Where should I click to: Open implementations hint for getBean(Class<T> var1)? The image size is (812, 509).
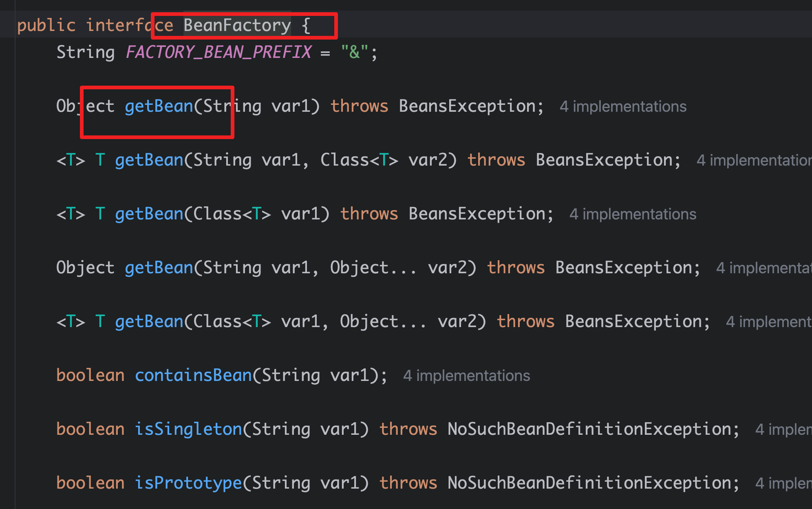pyautogui.click(x=633, y=214)
